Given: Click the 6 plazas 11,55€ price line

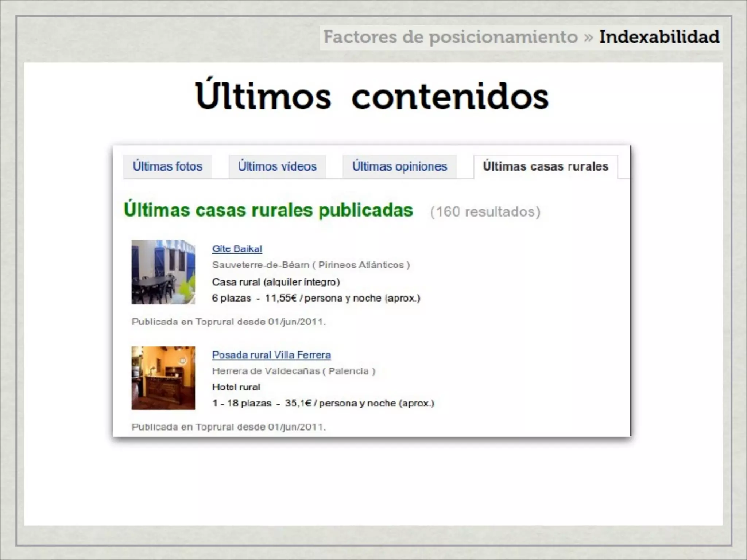Looking at the screenshot, I should point(316,298).
